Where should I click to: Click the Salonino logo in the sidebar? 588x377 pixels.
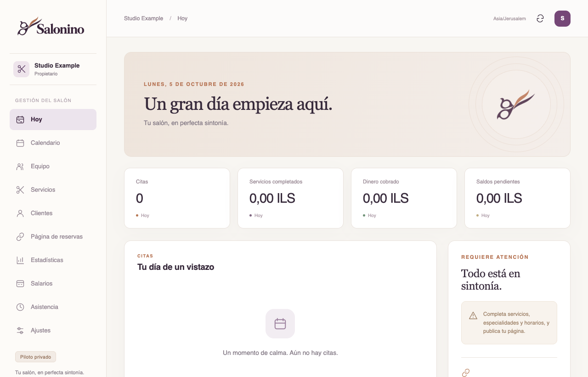[51, 27]
